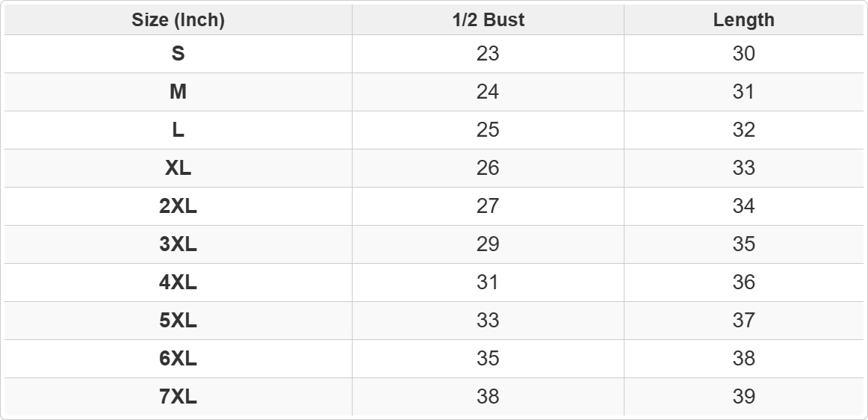Click the bust value 29 for 3XL
Screen dimensions: 868x420
point(489,244)
